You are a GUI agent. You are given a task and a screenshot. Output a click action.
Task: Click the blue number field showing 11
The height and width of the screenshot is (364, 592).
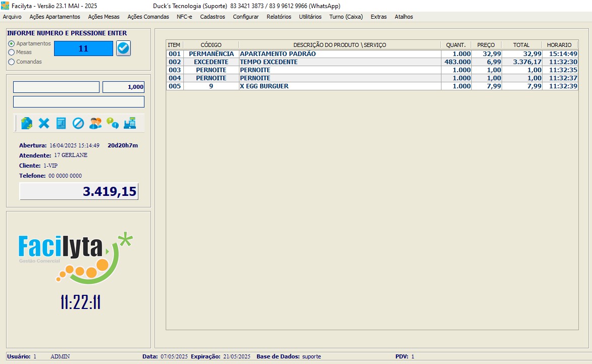83,48
